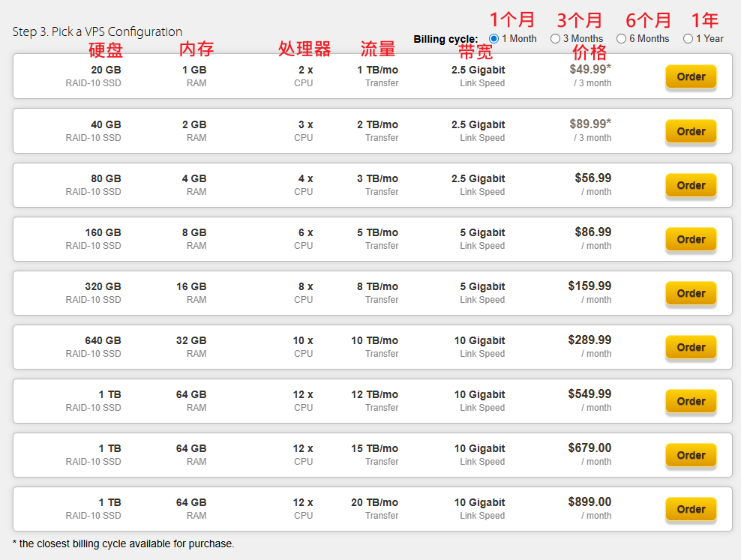
Task: Select the 1 Month billing cycle
Action: (493, 38)
